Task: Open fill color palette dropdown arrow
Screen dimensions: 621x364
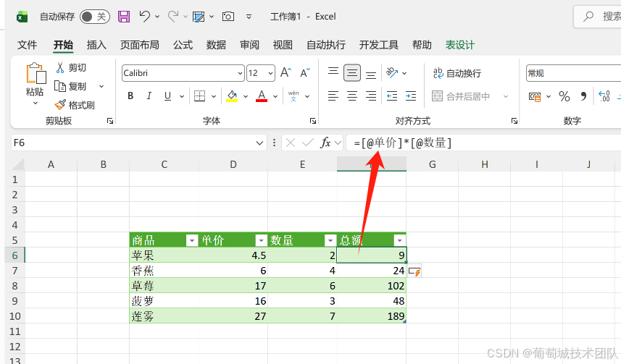Action: 245,96
